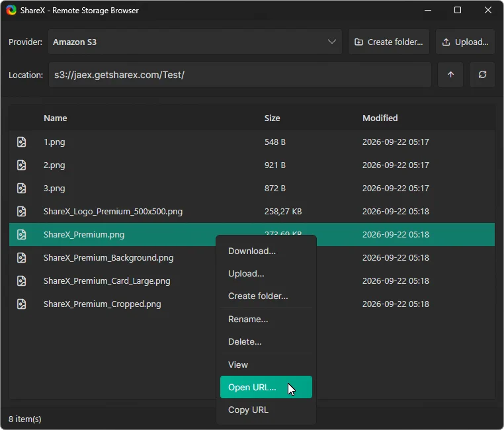Go up one folder with arrow button

tap(450, 75)
